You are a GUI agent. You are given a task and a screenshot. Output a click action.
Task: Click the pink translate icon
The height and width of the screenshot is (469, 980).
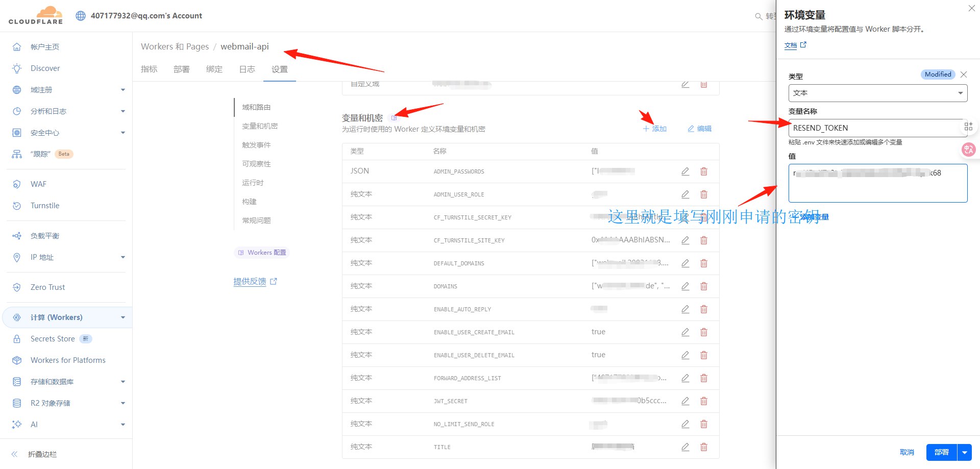(x=969, y=150)
